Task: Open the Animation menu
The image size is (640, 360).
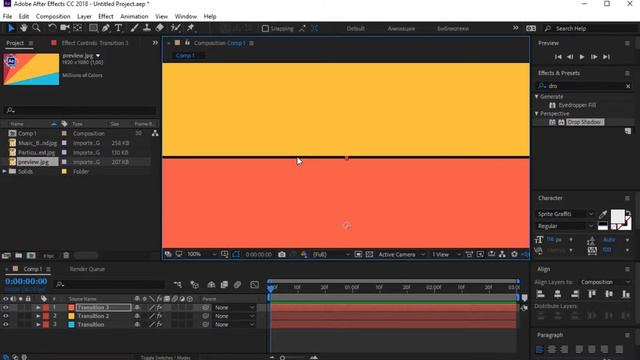Action: pos(134,16)
